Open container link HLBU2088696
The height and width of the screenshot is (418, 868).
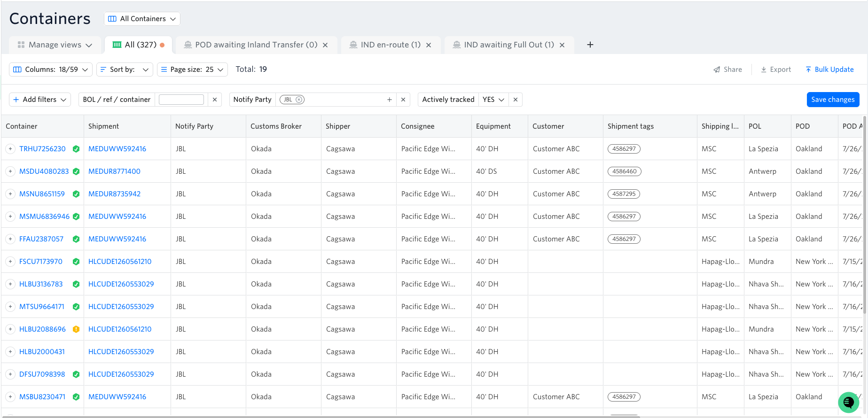coord(42,329)
